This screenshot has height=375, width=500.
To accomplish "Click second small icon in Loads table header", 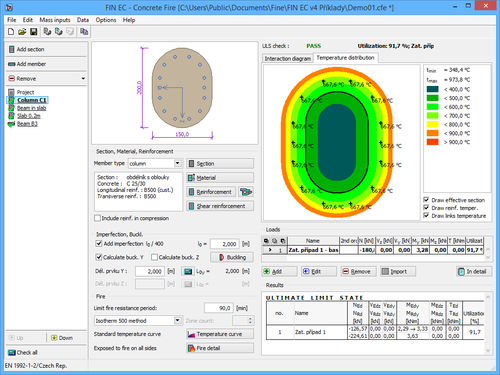I will (275, 241).
